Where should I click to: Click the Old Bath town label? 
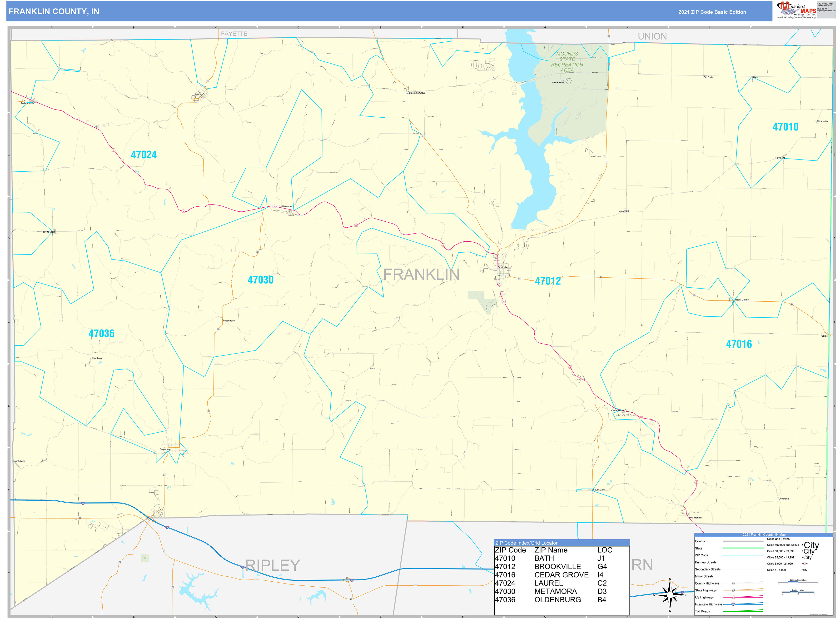[708, 77]
